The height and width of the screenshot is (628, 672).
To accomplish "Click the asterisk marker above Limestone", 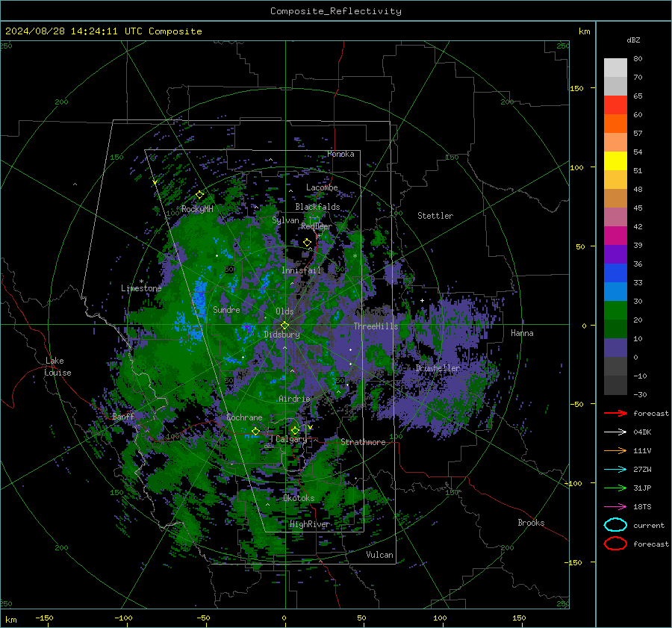I will pos(141,282).
